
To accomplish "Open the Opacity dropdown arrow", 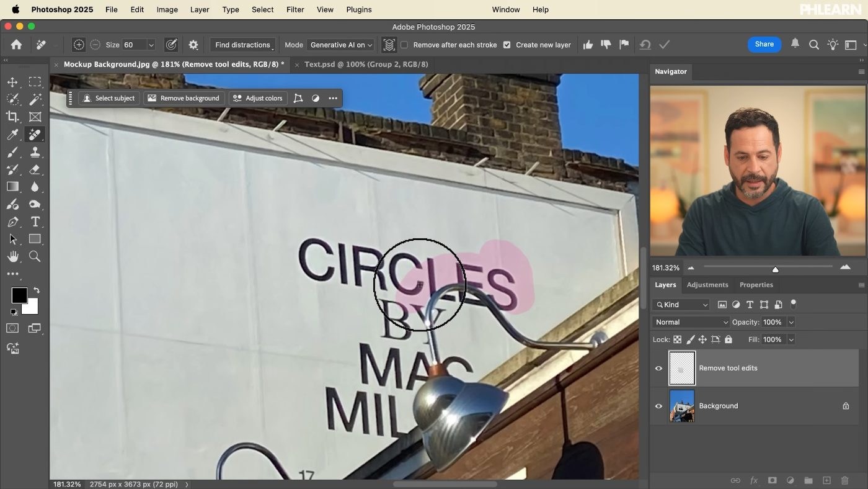I will [x=790, y=322].
